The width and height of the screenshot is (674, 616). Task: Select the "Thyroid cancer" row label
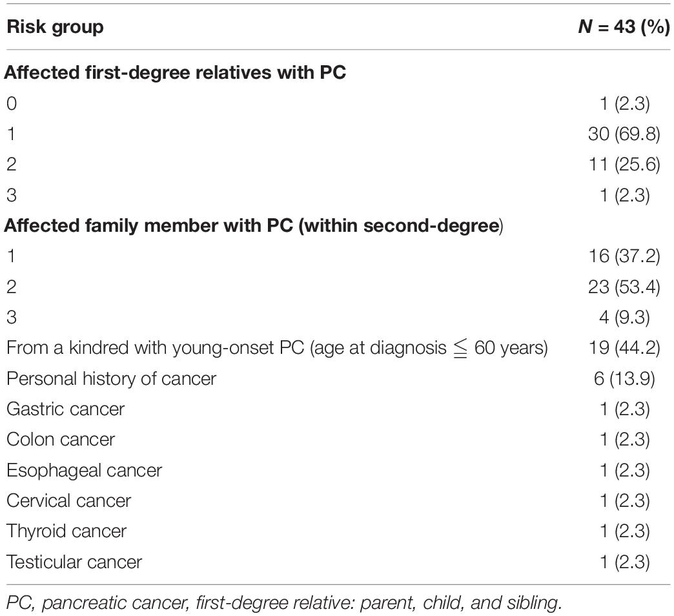pyautogui.click(x=66, y=531)
